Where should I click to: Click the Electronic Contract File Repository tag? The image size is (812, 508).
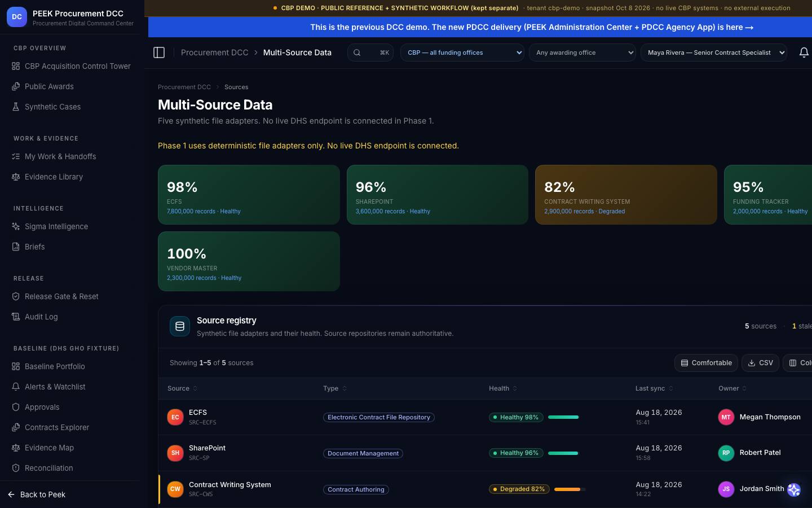click(x=379, y=417)
